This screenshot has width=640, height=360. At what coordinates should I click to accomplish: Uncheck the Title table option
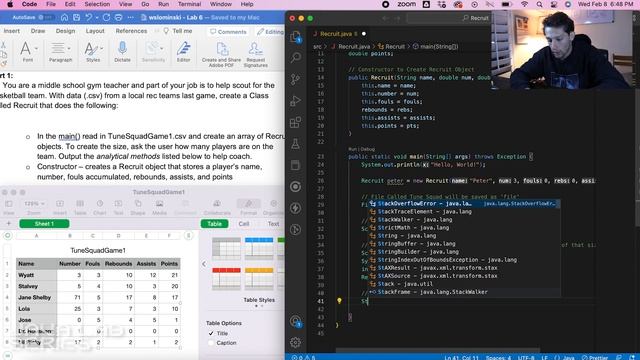coord(211,333)
